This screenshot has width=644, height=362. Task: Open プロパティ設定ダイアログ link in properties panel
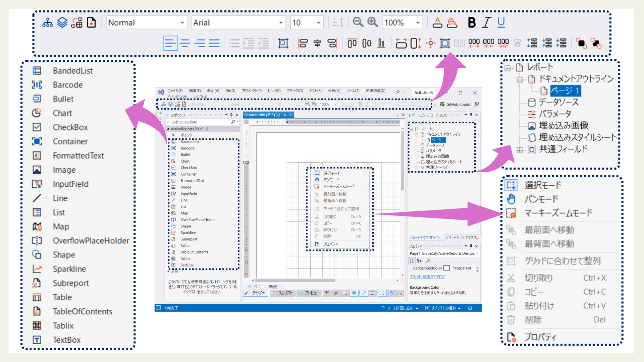coord(427,277)
